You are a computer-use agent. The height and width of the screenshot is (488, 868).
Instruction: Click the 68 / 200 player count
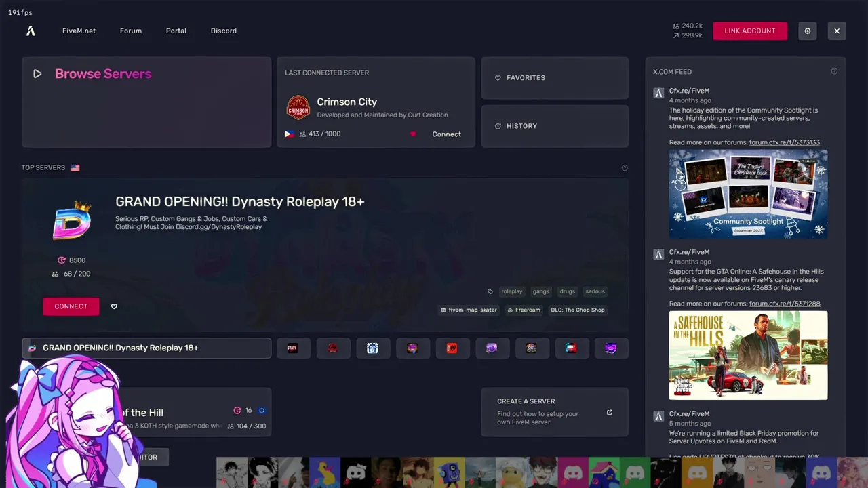[77, 274]
